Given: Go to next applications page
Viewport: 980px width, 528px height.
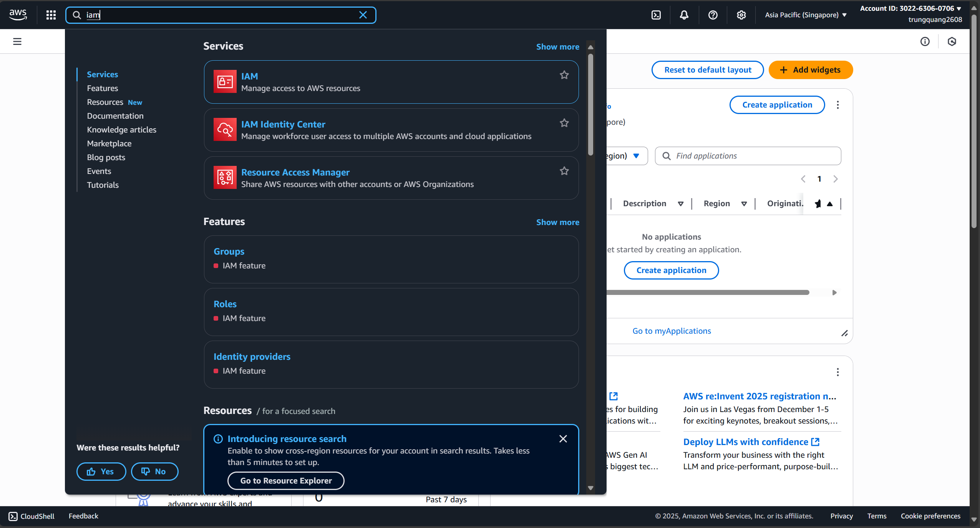Looking at the screenshot, I should click(x=835, y=179).
